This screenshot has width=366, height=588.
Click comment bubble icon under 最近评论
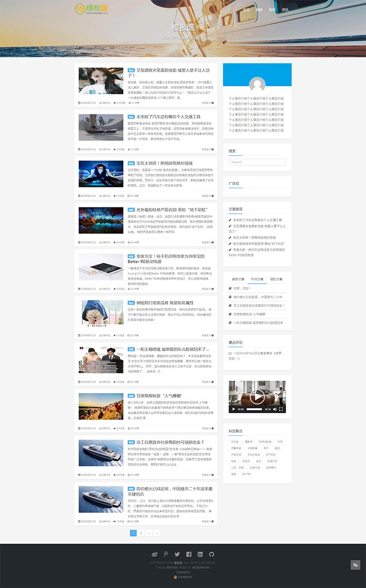(x=230, y=353)
